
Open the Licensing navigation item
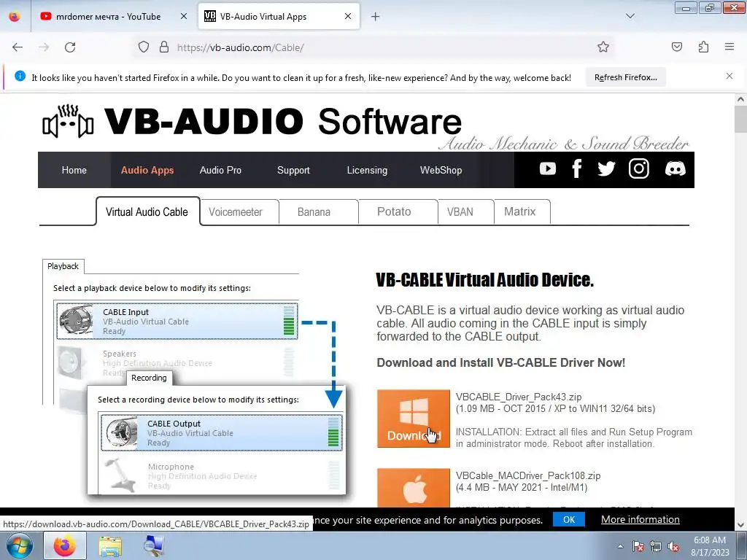367,171
